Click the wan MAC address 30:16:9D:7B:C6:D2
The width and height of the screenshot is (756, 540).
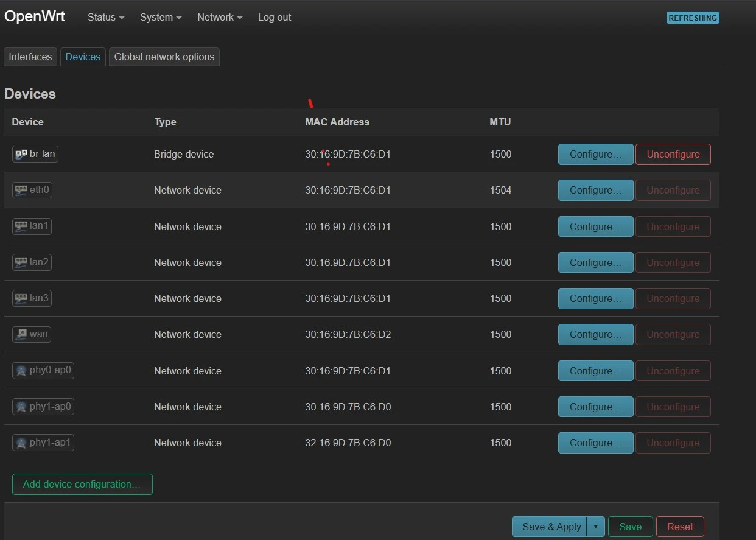348,334
